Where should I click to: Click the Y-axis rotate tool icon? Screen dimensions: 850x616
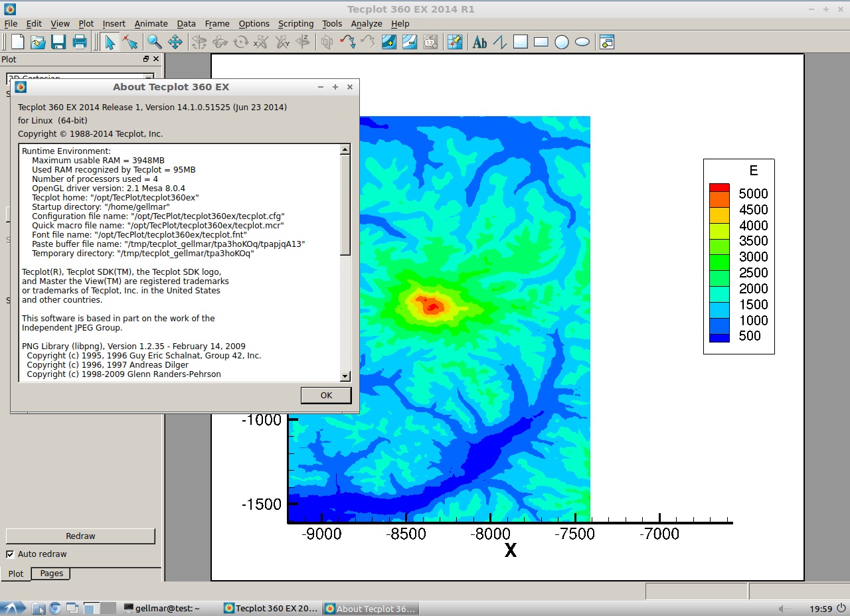click(x=282, y=42)
